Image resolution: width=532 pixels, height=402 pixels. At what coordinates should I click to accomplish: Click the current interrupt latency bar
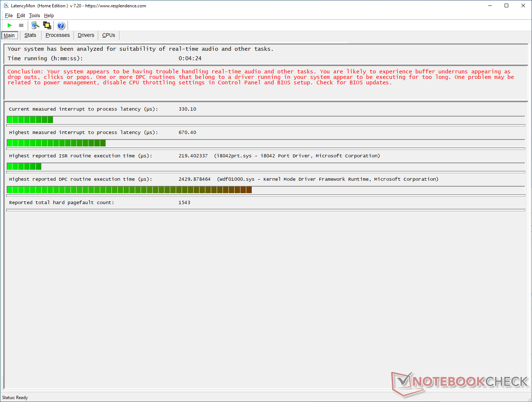coord(266,120)
